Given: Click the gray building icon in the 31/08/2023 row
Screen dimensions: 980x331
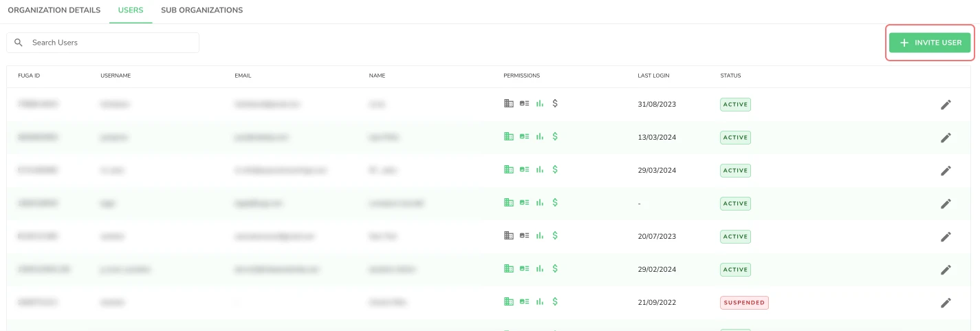Looking at the screenshot, I should [509, 104].
